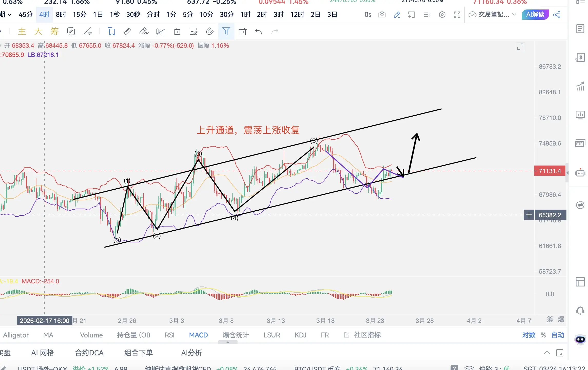Expand the indicator panel triangle handle

(228, 342)
